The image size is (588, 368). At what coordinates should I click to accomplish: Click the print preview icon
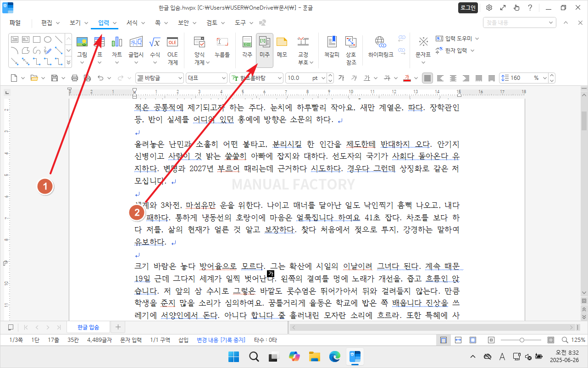pyautogui.click(x=87, y=78)
